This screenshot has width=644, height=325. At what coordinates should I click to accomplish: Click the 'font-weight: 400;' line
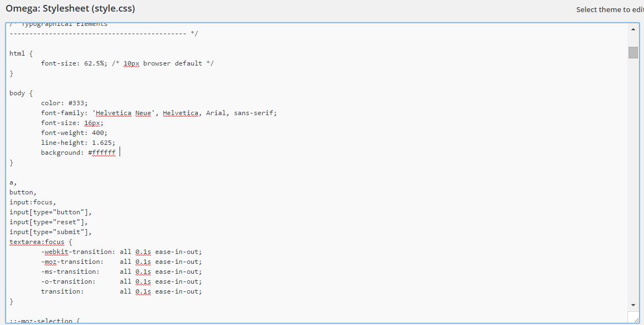click(x=74, y=133)
